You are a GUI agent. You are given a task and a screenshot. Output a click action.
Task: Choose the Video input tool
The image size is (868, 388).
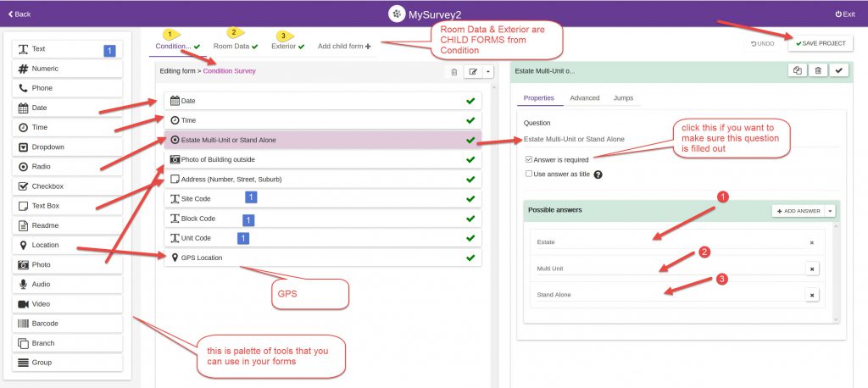point(67,304)
